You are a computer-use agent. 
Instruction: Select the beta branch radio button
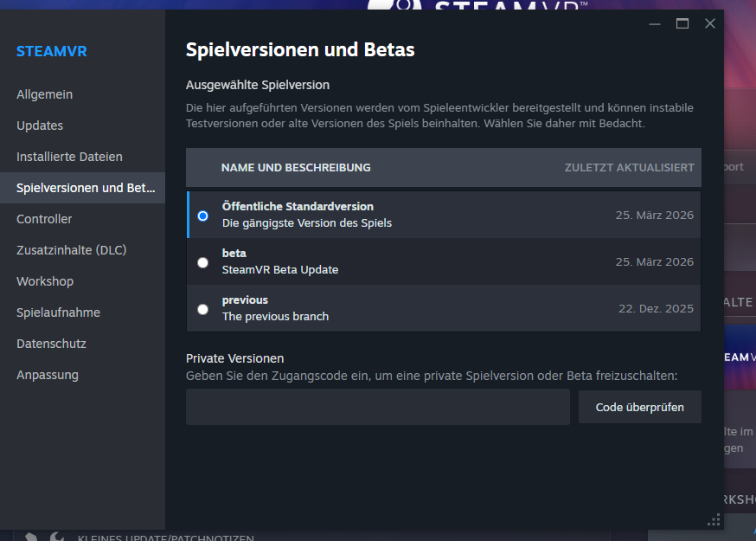click(203, 262)
